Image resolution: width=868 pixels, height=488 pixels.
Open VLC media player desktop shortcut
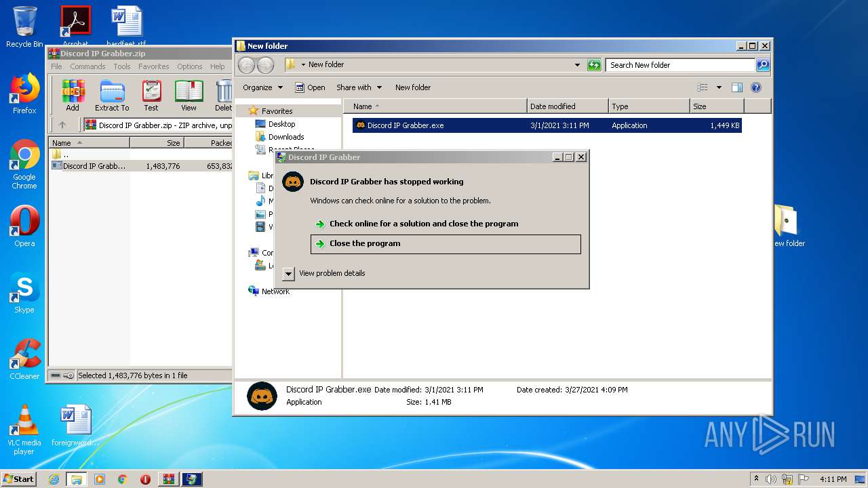pyautogui.click(x=24, y=430)
